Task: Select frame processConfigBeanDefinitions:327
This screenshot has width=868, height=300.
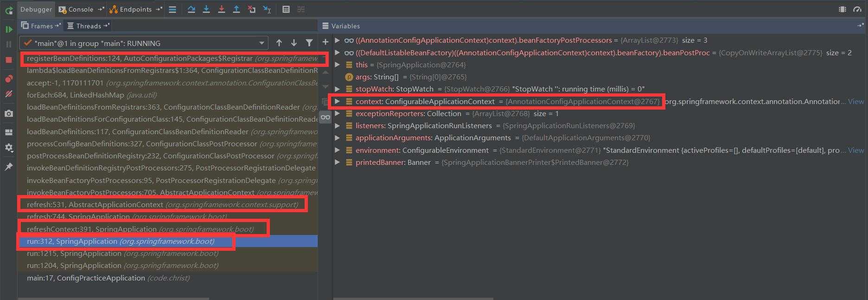Action: click(x=167, y=143)
